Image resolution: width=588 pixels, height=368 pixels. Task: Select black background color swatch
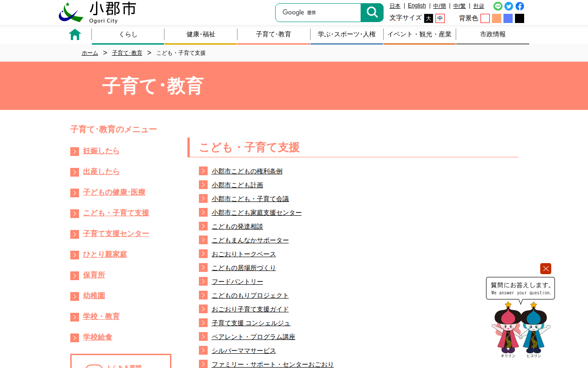pos(520,18)
